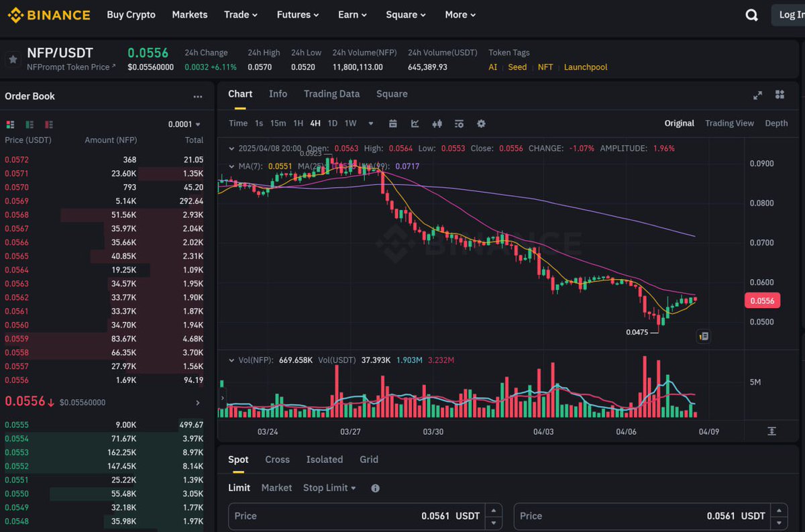
Task: Expand chart to fullscreen
Action: (758, 95)
